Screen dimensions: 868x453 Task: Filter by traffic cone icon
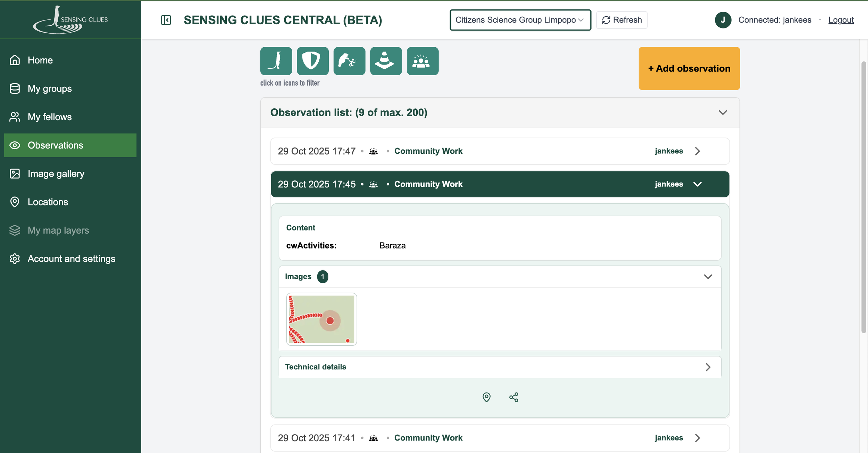pos(386,61)
